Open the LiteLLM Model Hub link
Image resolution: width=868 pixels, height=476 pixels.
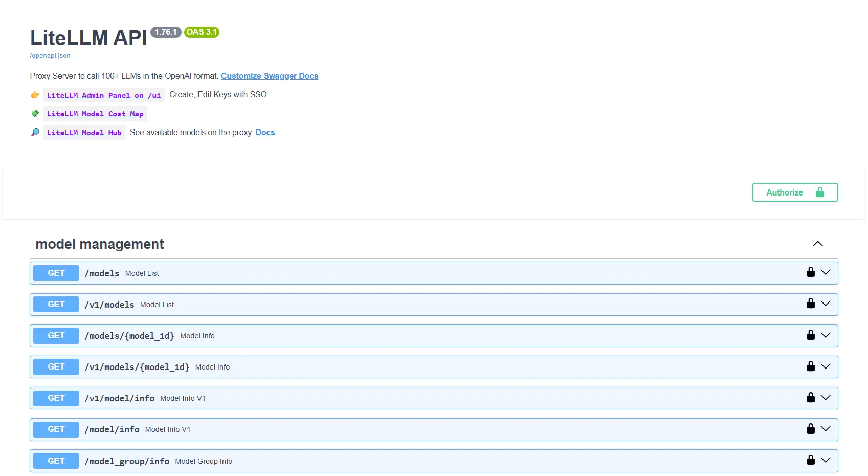coord(84,133)
